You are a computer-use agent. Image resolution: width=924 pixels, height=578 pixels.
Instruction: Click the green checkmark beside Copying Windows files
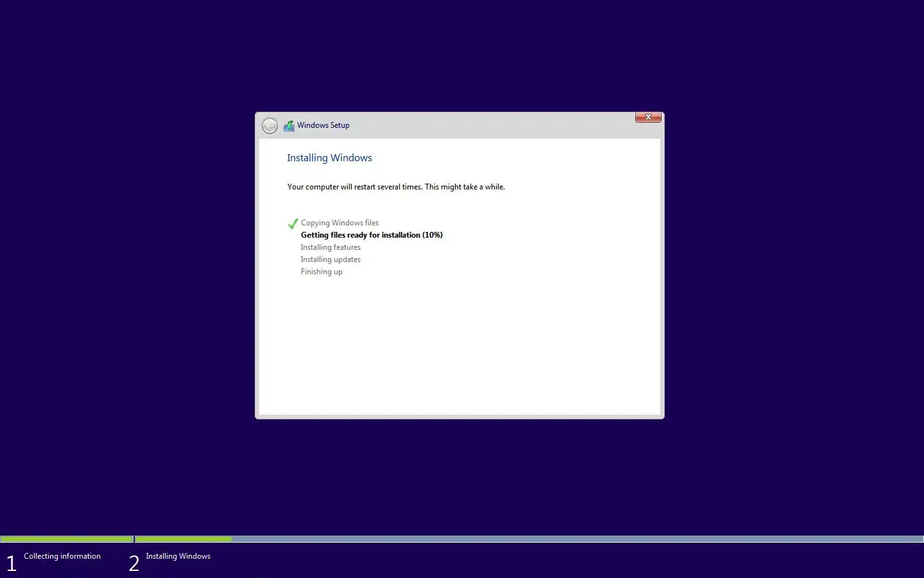pos(293,223)
